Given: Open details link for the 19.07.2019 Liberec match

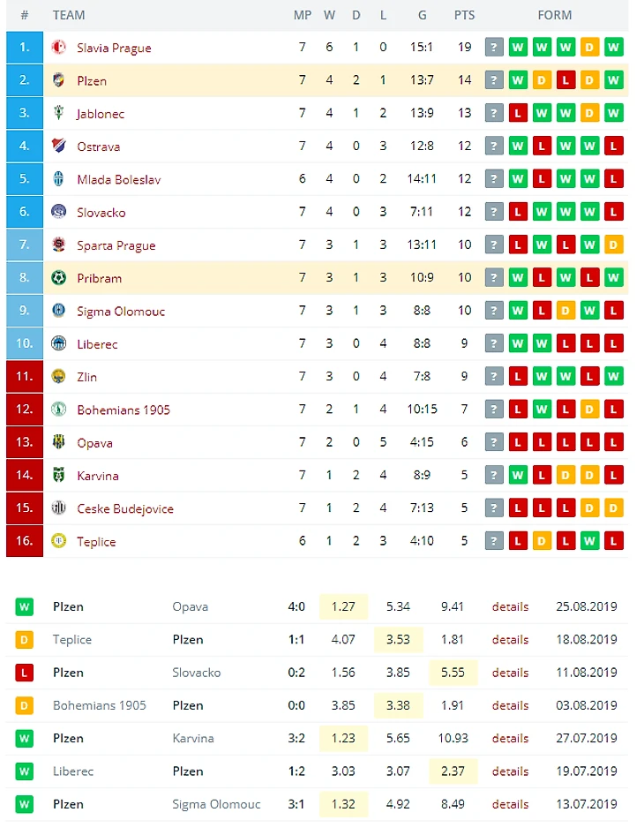Looking at the screenshot, I should pyautogui.click(x=510, y=771).
